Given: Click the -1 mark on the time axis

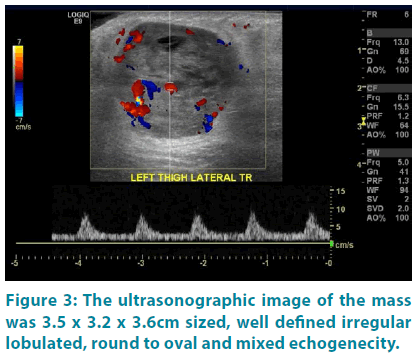Looking at the screenshot, I should 266,263.
